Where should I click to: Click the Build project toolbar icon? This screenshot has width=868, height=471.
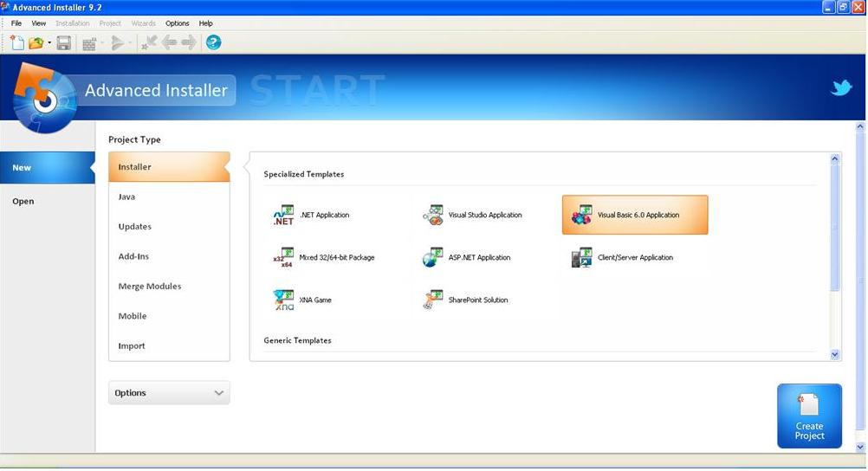89,44
